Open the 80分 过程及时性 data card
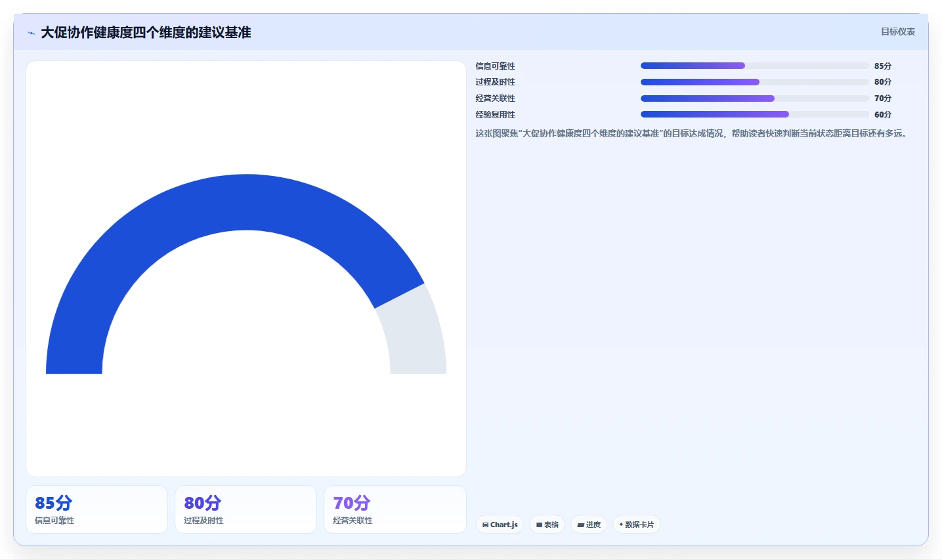 (246, 509)
